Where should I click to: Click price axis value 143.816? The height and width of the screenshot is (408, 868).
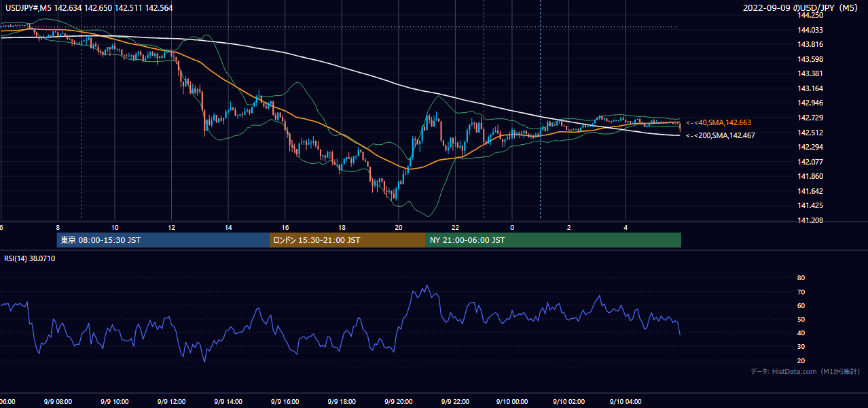pos(810,44)
